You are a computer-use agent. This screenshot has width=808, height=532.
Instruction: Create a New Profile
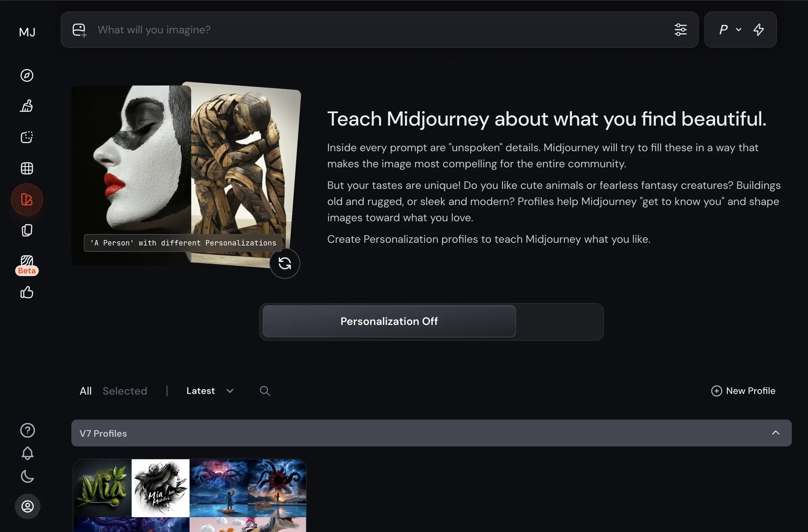click(x=743, y=391)
